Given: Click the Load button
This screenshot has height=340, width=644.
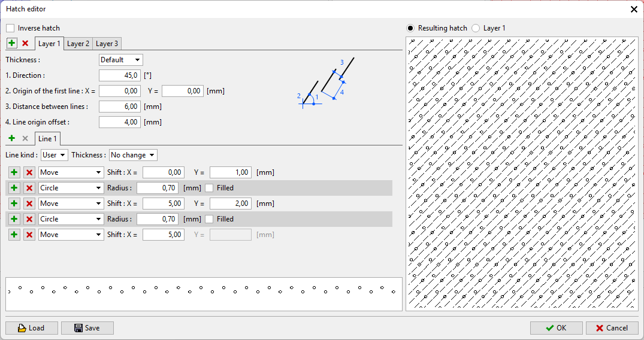Looking at the screenshot, I should [32, 328].
